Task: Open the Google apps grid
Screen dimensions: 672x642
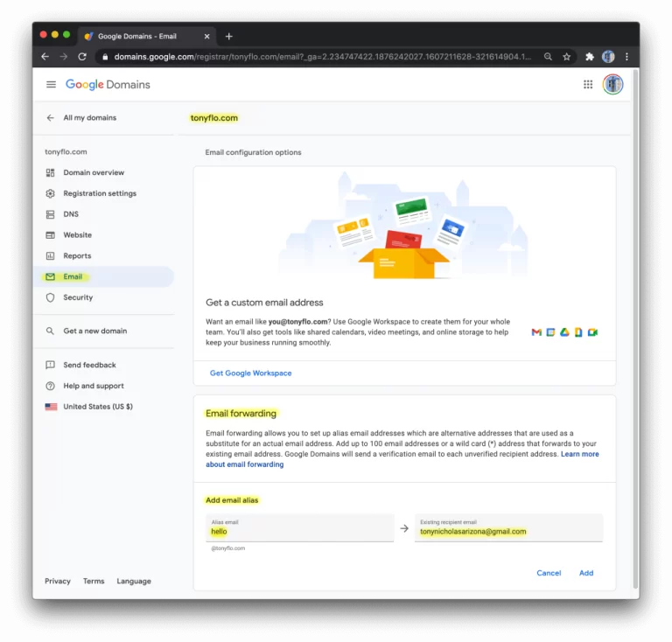Action: coord(587,85)
